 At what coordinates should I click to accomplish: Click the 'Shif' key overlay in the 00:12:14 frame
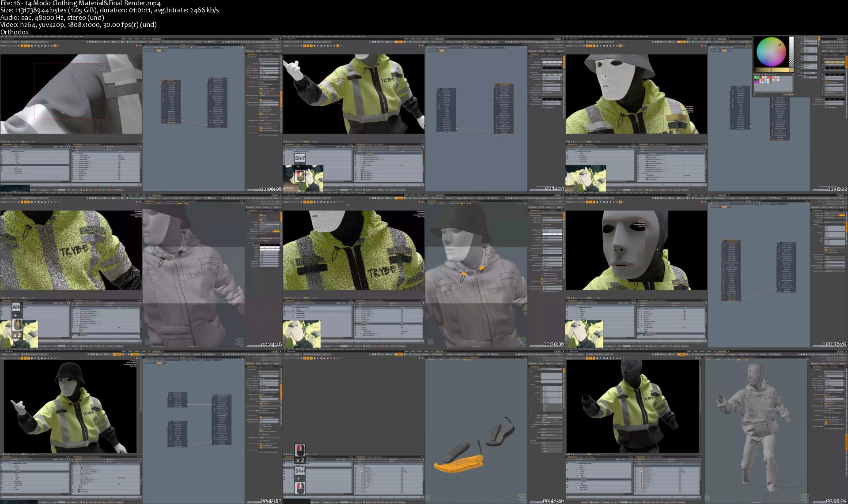tap(300, 158)
